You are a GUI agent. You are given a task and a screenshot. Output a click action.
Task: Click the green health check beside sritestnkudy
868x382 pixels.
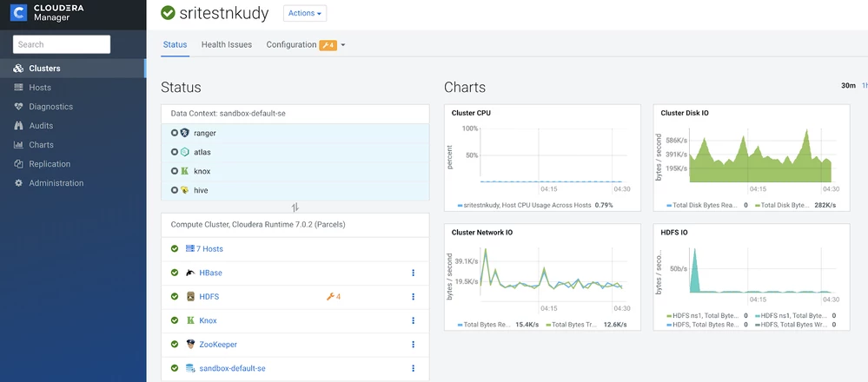[168, 13]
